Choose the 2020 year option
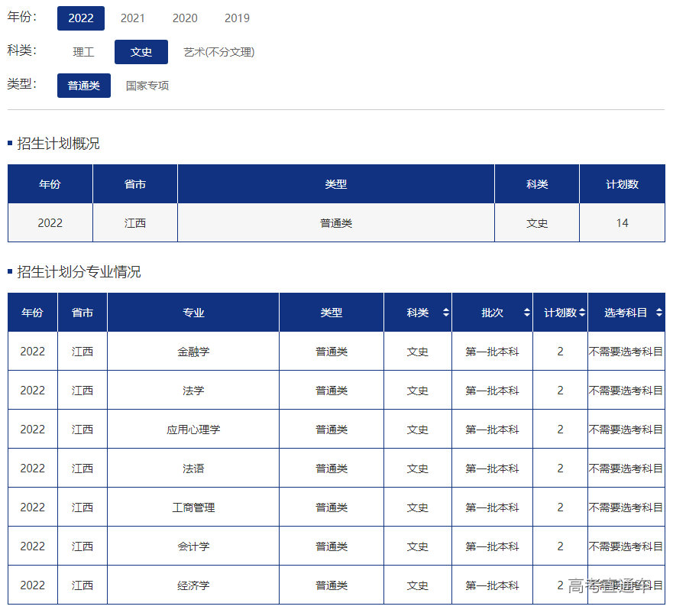Viewport: 673px width, 616px height. [x=185, y=18]
